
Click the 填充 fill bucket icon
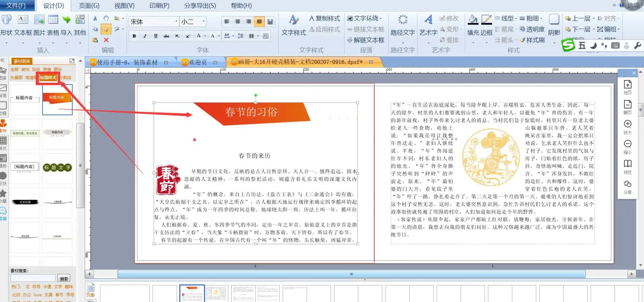click(x=473, y=20)
